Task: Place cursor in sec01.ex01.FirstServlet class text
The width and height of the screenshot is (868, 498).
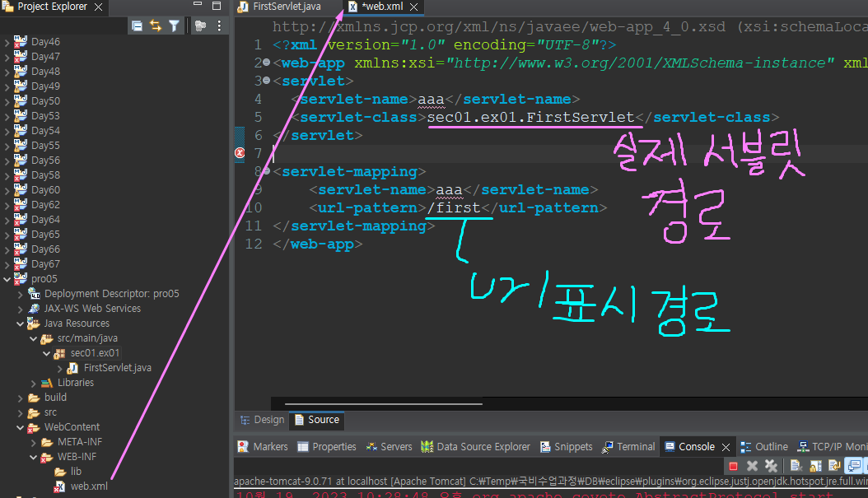Action: coord(530,118)
